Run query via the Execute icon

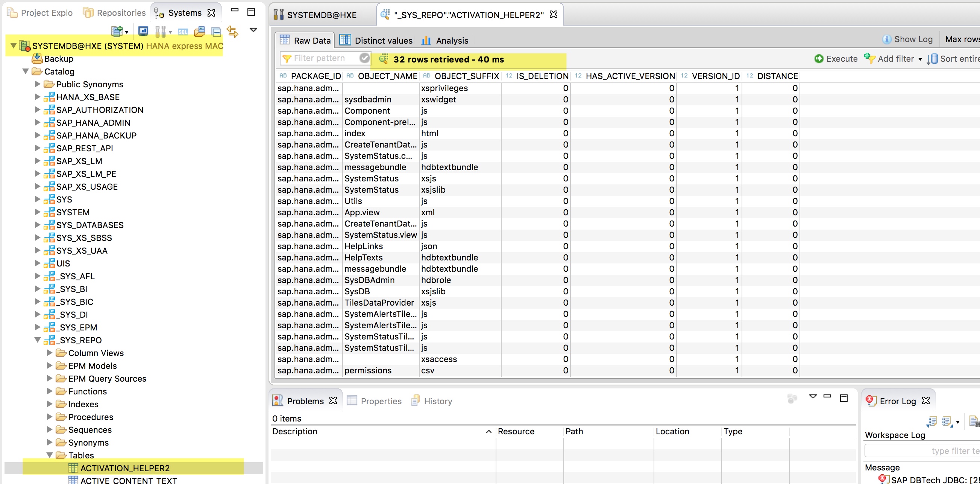tap(819, 59)
